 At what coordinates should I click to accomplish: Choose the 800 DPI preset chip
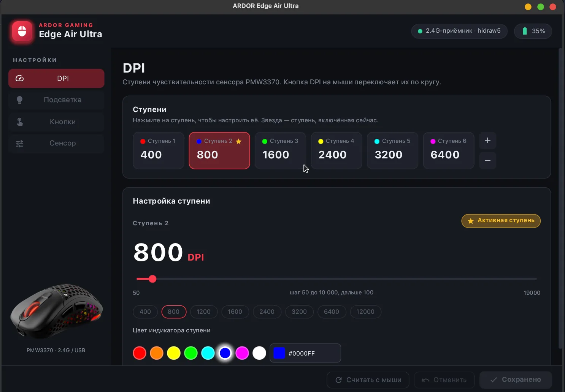(174, 312)
